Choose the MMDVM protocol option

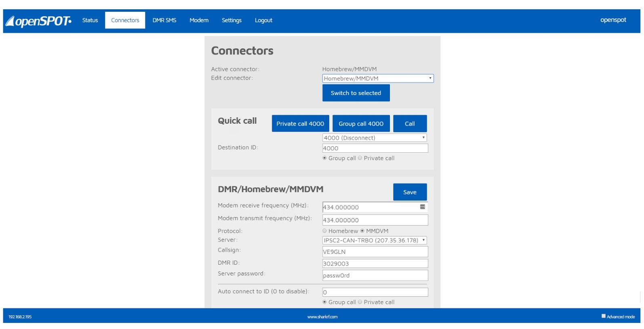click(362, 231)
